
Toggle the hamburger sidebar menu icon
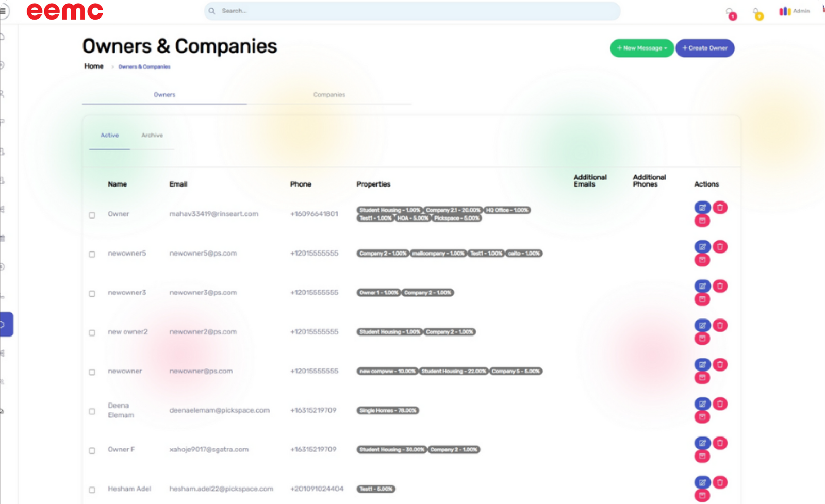click(x=3, y=11)
